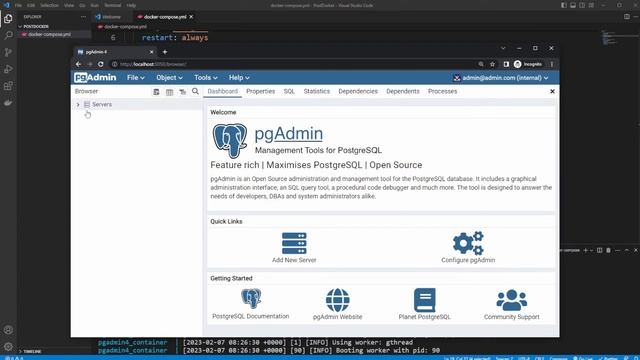This screenshot has width=640, height=360.
Task: Open browser three-dot menu
Action: (552, 64)
